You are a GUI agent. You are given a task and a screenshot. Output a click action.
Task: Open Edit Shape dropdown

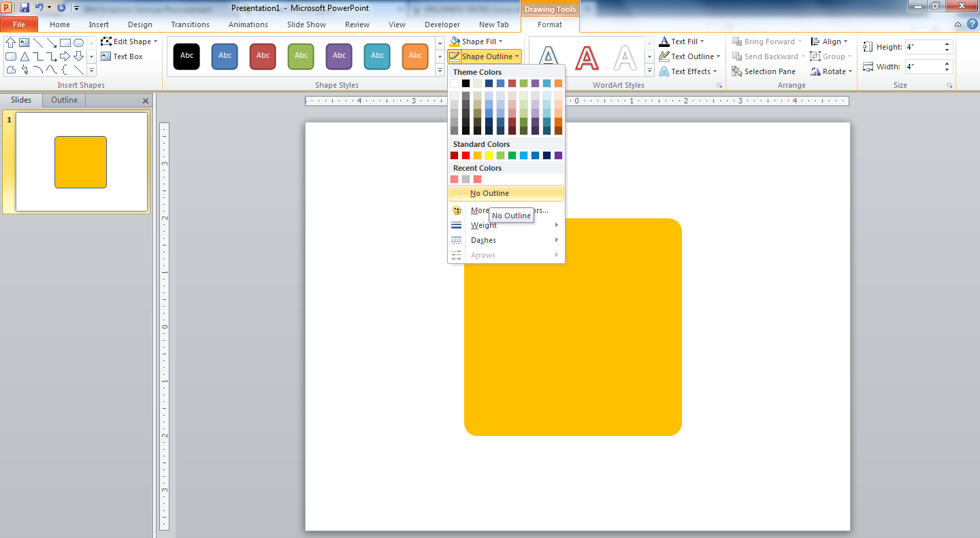(129, 41)
